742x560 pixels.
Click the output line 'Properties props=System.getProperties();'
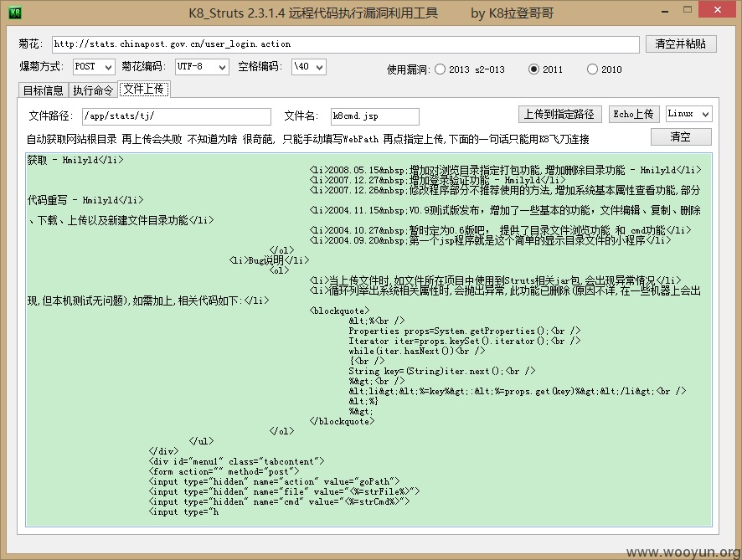(464, 331)
